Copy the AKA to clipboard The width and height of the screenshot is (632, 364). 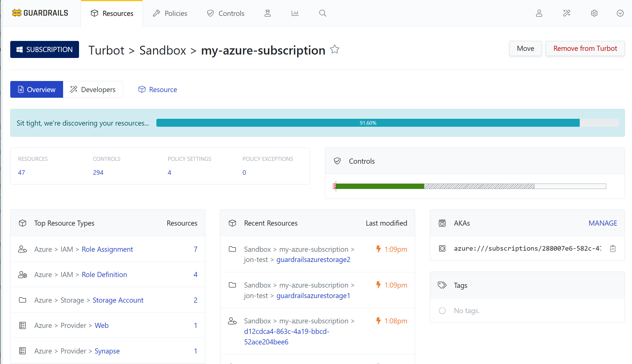coord(613,249)
